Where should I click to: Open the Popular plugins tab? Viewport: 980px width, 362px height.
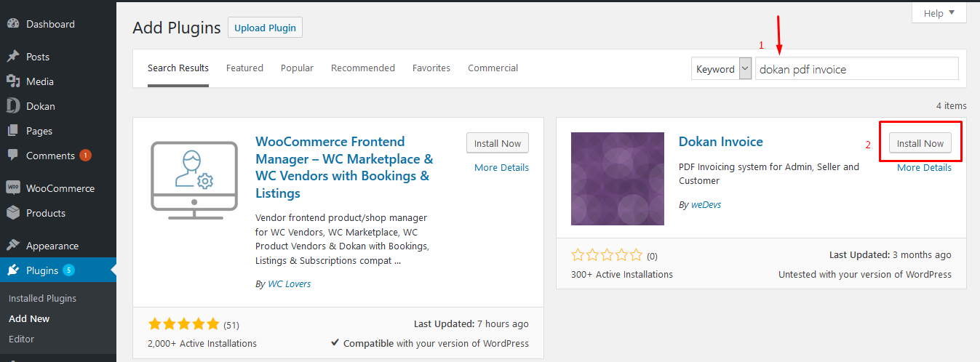[x=297, y=68]
